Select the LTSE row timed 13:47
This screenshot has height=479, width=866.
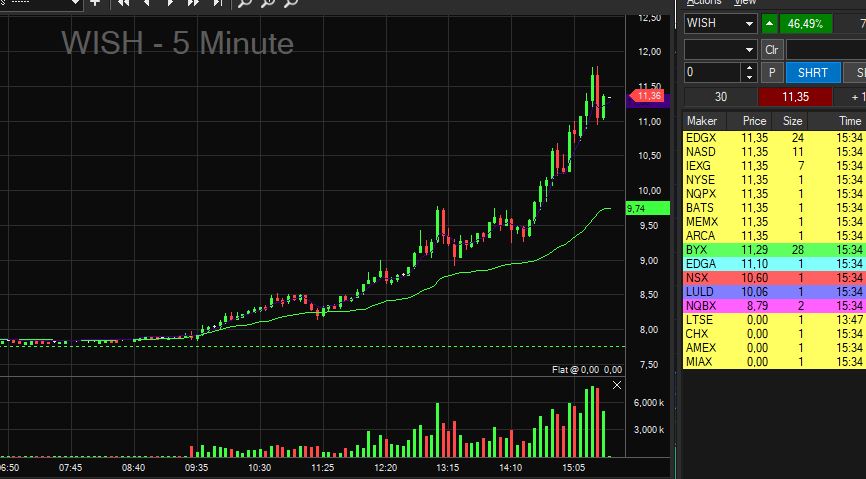(x=774, y=320)
